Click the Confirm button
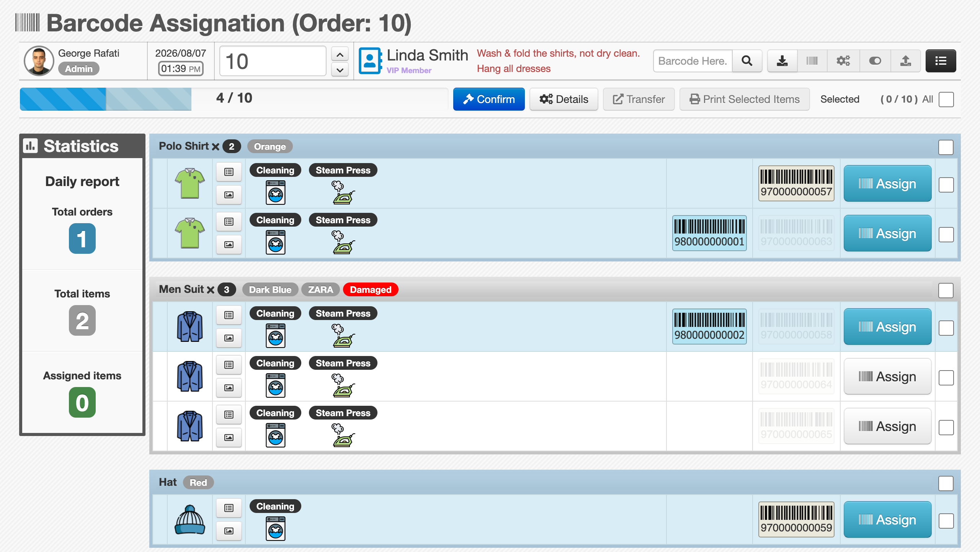The width and height of the screenshot is (980, 552). (489, 99)
